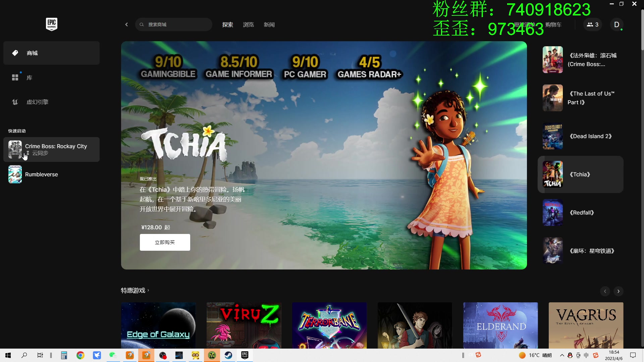This screenshot has width=644, height=362.
Task: Open Steam from the taskbar
Action: [228, 355]
